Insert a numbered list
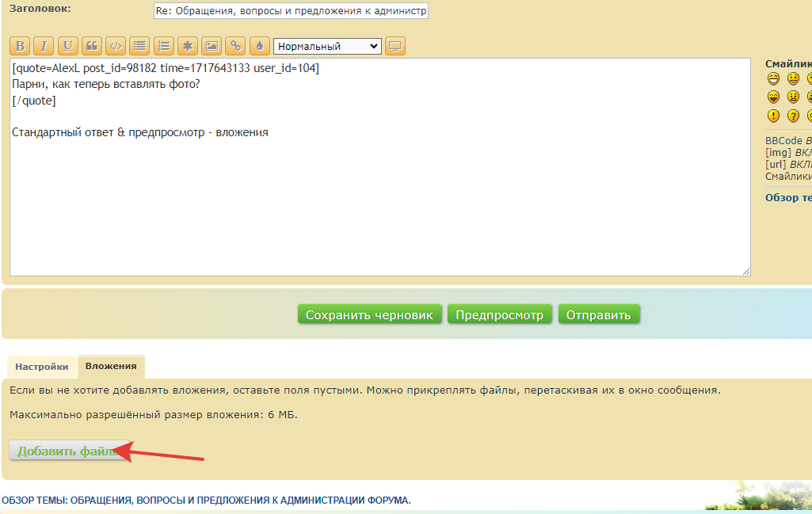Image resolution: width=812 pixels, height=514 pixels. coord(163,46)
